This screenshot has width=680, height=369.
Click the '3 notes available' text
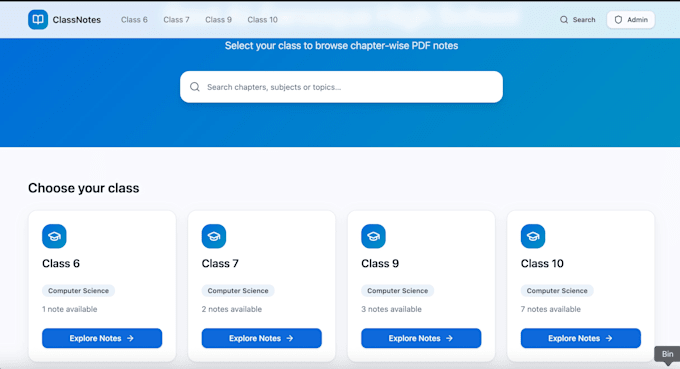(391, 309)
